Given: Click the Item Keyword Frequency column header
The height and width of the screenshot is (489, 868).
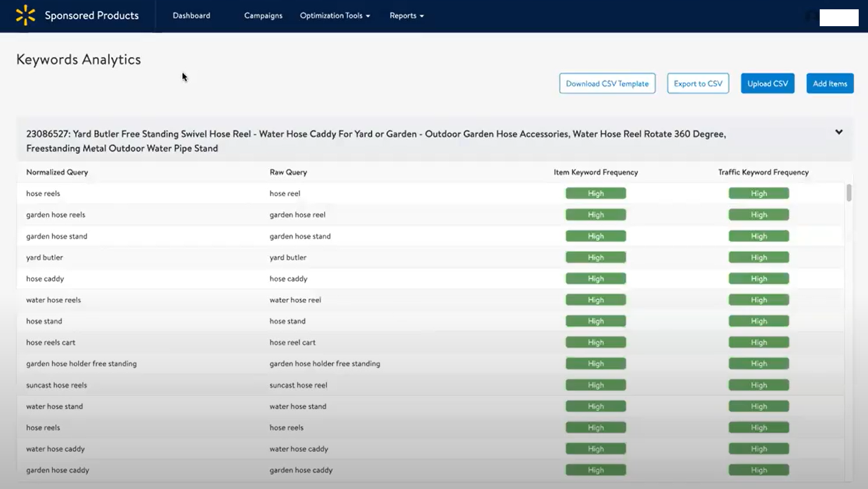Looking at the screenshot, I should [596, 172].
